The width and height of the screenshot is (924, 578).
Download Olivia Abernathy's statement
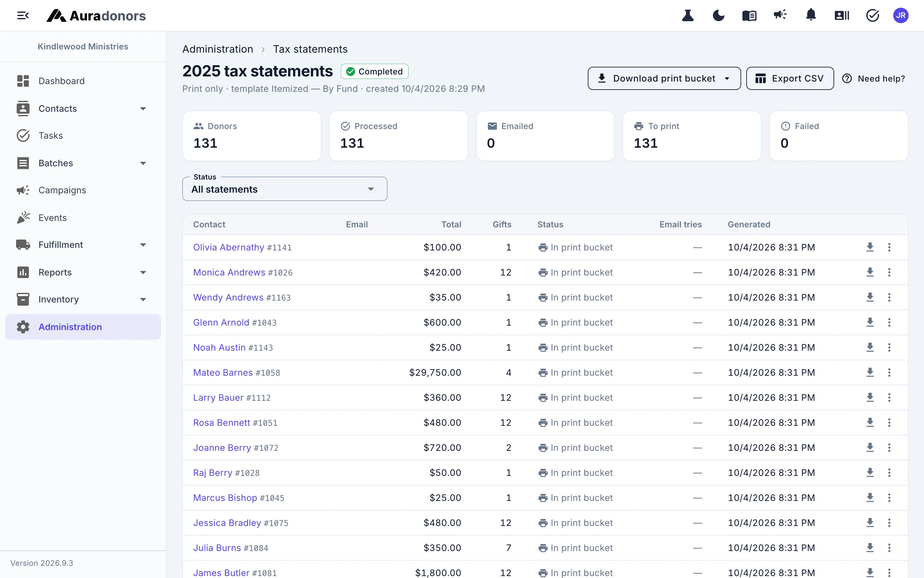870,247
